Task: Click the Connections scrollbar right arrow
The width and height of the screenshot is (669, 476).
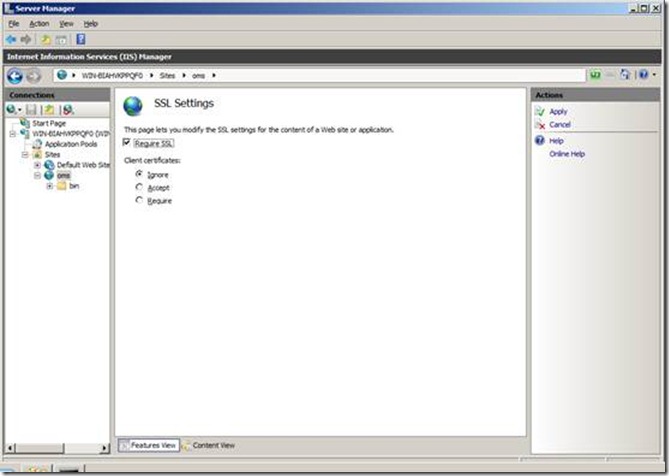Action: (104, 448)
